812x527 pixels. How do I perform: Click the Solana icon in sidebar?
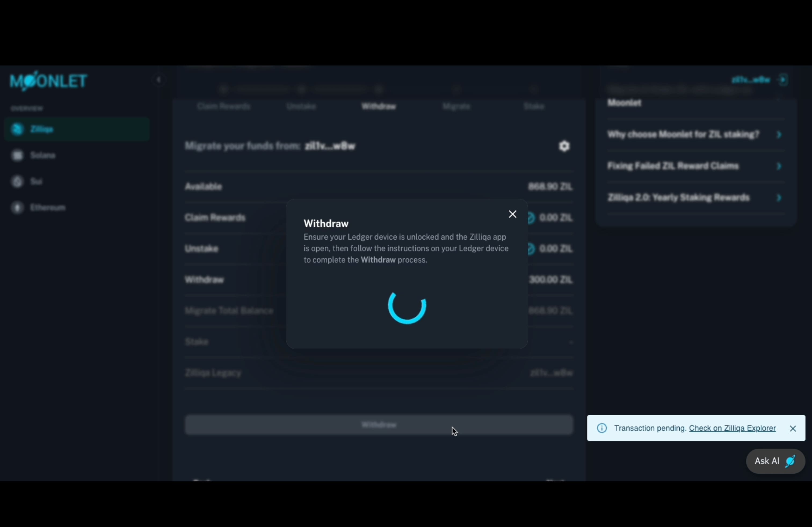[17, 155]
